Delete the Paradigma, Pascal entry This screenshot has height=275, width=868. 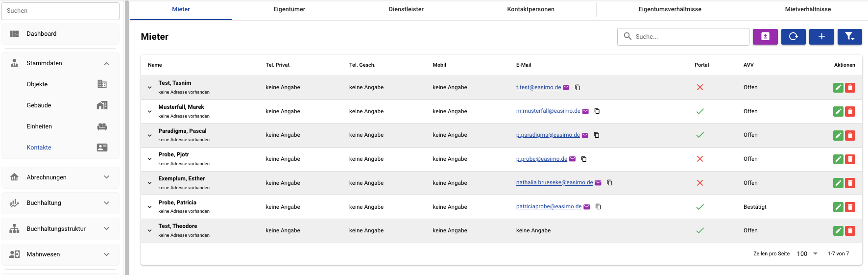coord(850,135)
